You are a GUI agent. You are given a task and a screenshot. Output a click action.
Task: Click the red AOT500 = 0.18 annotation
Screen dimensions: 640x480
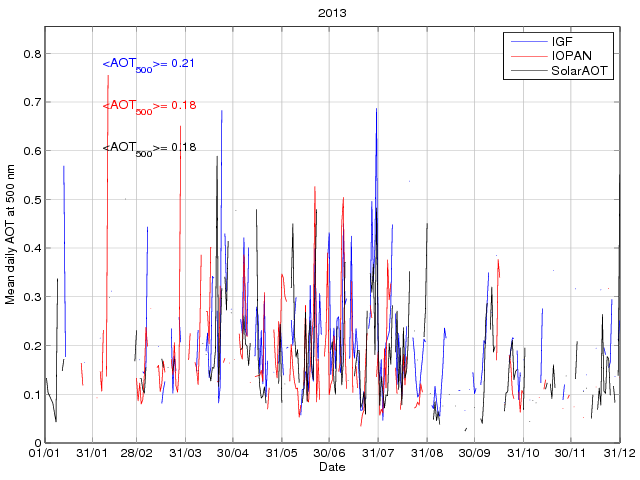tap(148, 106)
